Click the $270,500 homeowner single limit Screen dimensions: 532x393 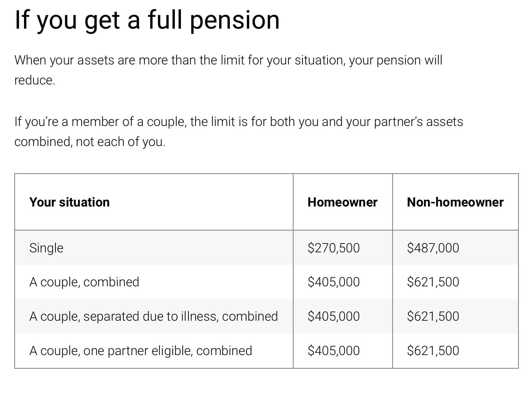(334, 248)
